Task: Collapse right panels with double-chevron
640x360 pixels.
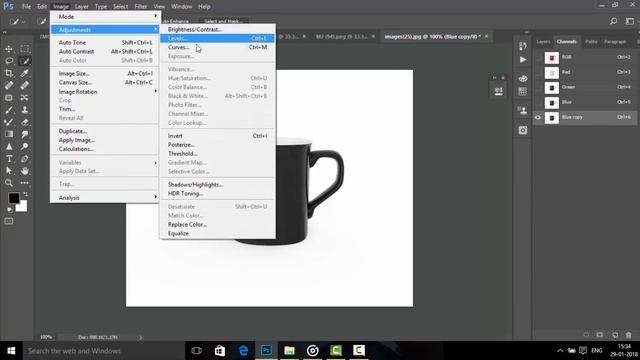Action: point(526,32)
